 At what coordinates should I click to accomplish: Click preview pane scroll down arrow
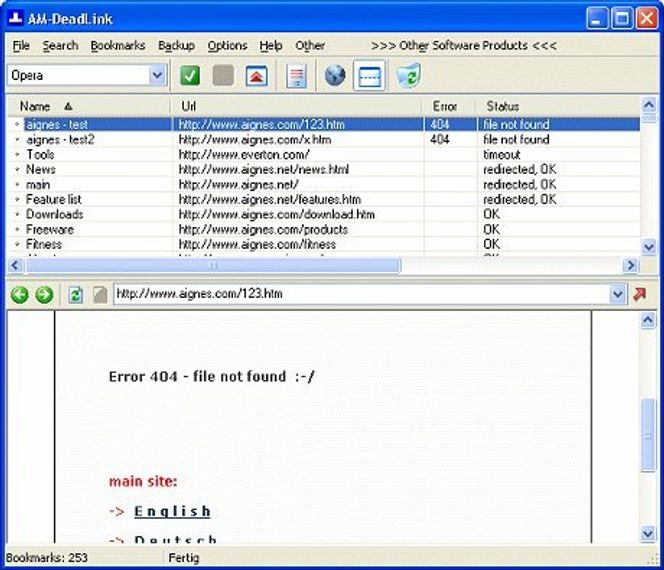pos(648,534)
